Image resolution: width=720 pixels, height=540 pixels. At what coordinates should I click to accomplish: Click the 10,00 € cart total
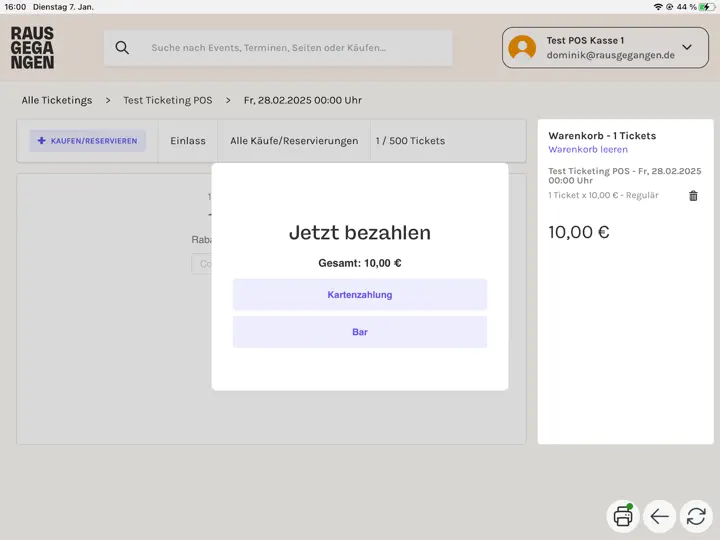coord(579,232)
